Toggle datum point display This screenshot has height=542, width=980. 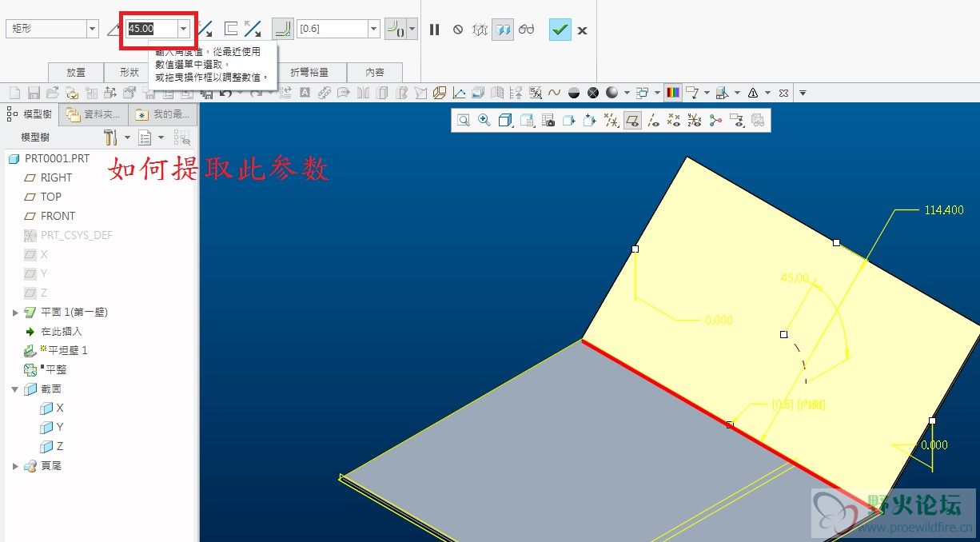(674, 121)
